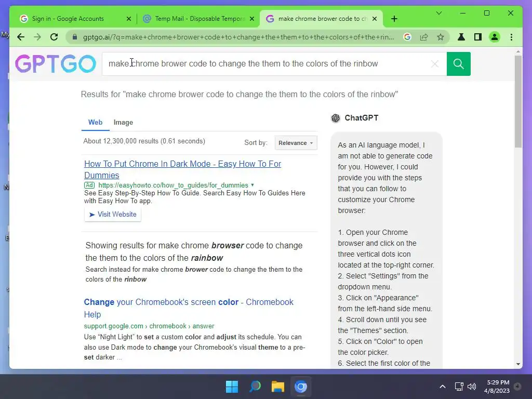Viewport: 532px width, 399px height.
Task: Open Chrome three-dot menu
Action: [511, 37]
